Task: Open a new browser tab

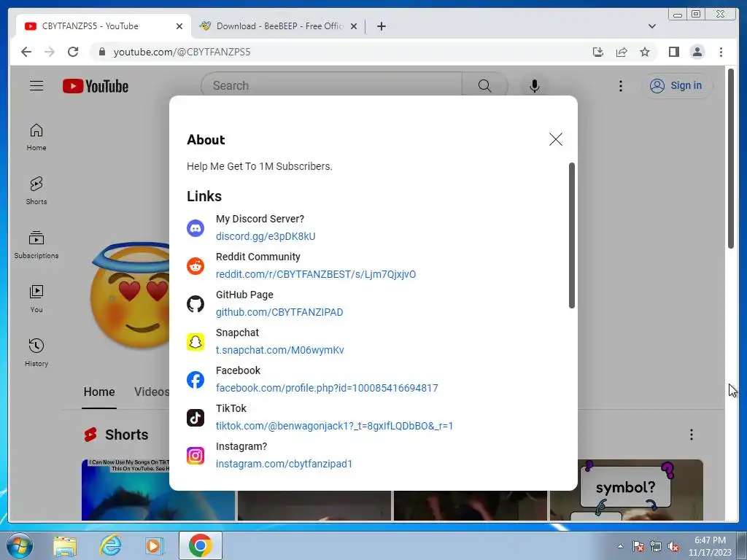Action: click(381, 26)
